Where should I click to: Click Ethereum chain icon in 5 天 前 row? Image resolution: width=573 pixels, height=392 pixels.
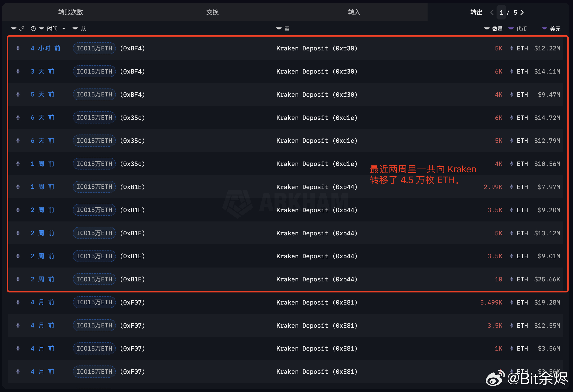coord(18,94)
